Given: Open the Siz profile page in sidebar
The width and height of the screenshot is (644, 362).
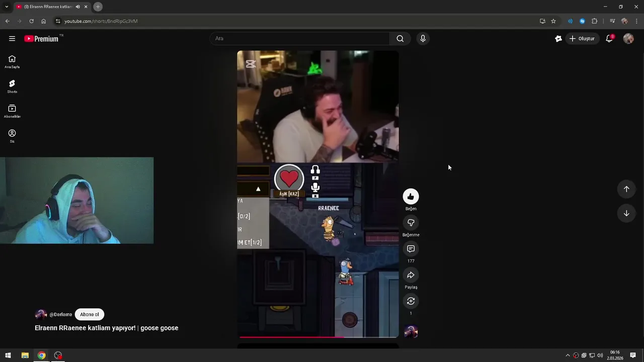Looking at the screenshot, I should coord(12,136).
